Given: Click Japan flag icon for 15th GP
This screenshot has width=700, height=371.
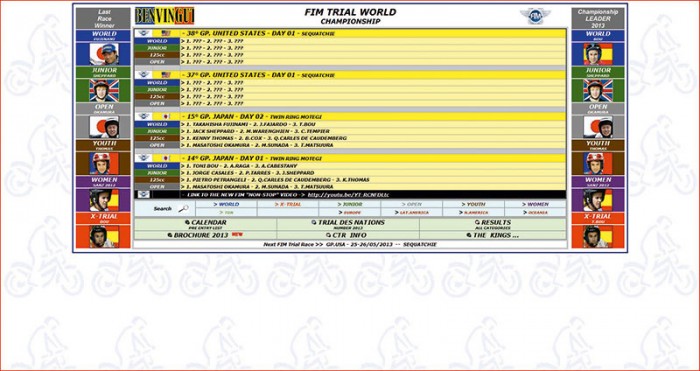Looking at the screenshot, I should pyautogui.click(x=166, y=116).
